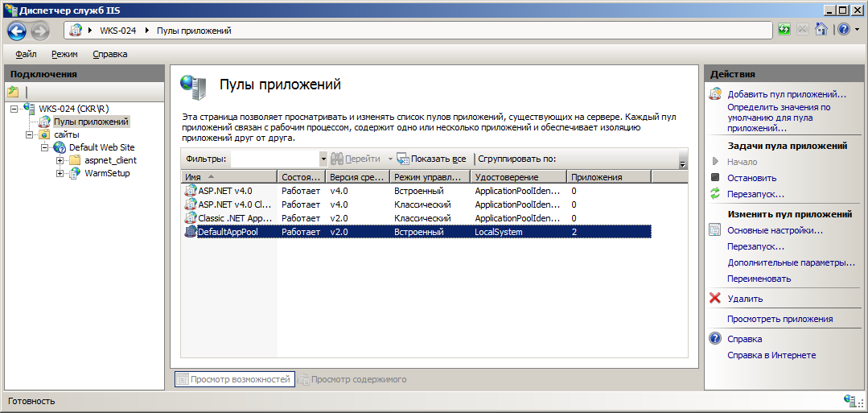
Task: Click the green refresh page icon
Action: [784, 29]
